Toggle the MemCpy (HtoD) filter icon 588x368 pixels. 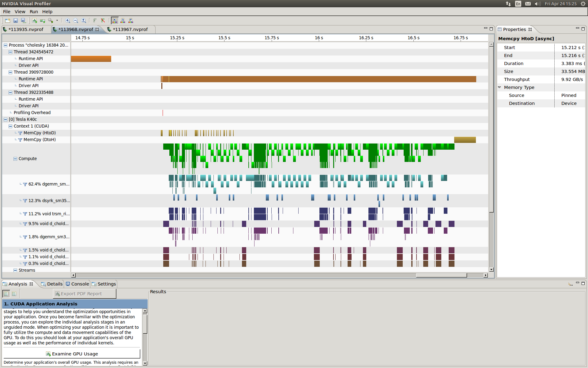(x=20, y=133)
